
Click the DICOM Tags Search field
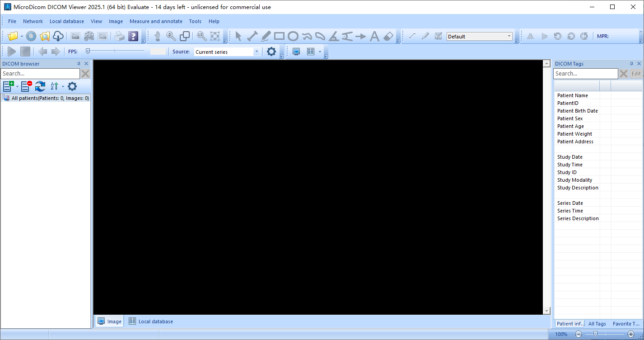(585, 74)
